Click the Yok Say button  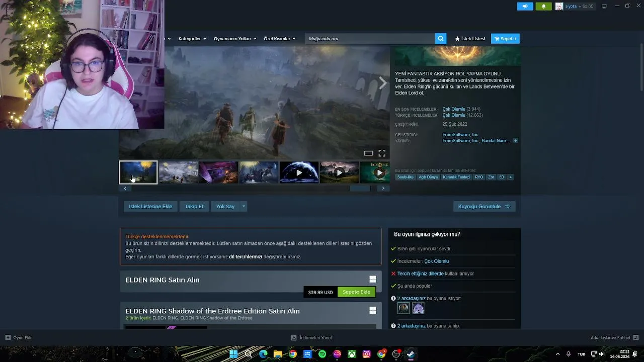pos(225,206)
